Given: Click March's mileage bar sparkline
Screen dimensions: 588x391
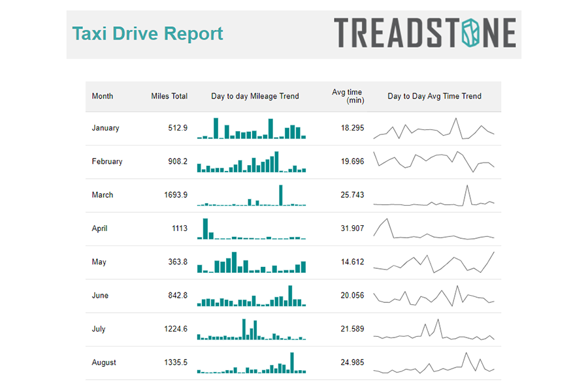Looking at the screenshot, I should (252, 195).
